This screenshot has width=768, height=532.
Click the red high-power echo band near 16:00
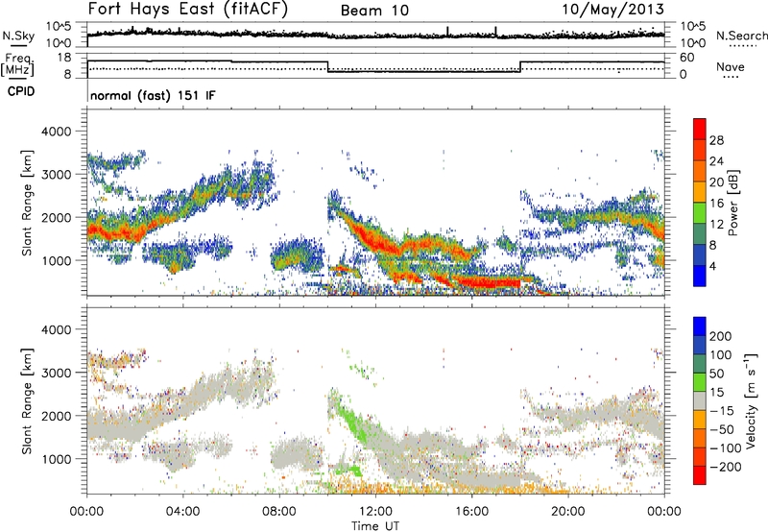485,283
